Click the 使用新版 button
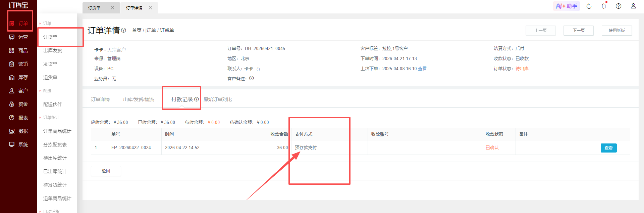This screenshot has height=213, width=644. (617, 31)
